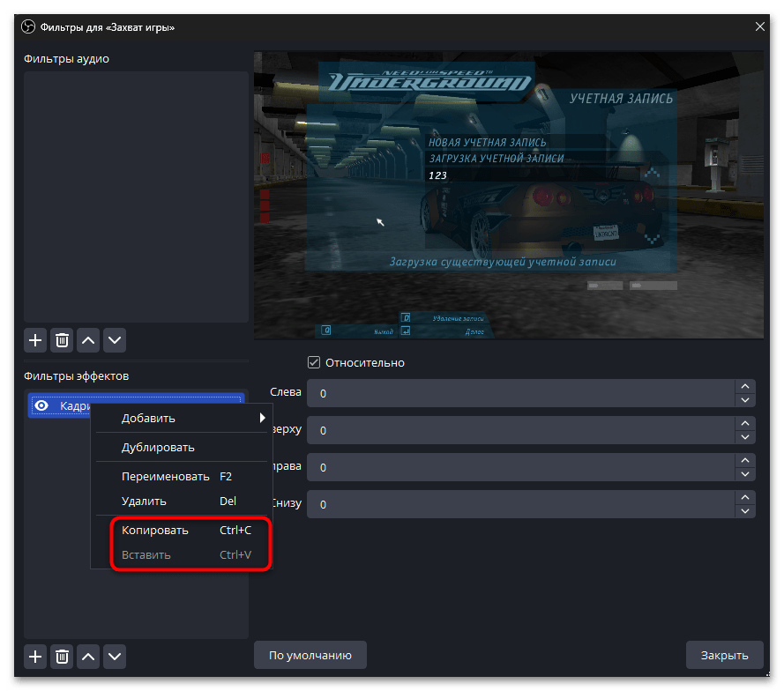Click into the Слева input field

click(x=521, y=393)
